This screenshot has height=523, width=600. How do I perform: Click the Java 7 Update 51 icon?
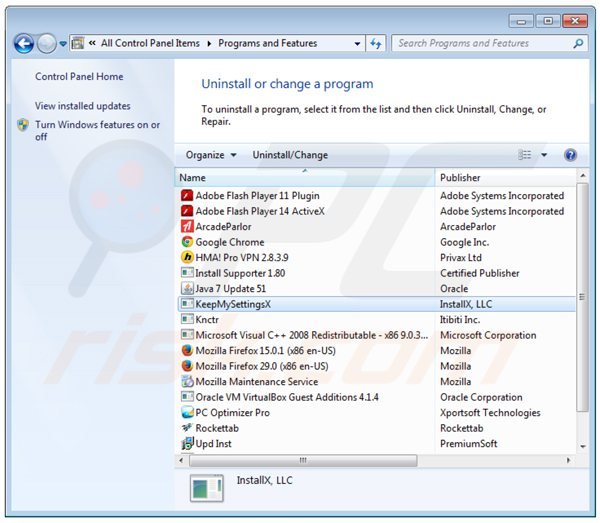click(187, 289)
